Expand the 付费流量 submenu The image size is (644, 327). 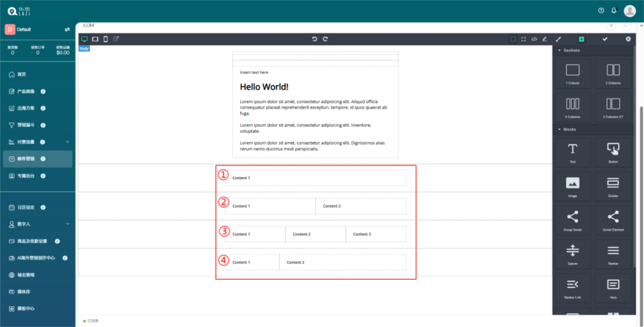pos(67,141)
